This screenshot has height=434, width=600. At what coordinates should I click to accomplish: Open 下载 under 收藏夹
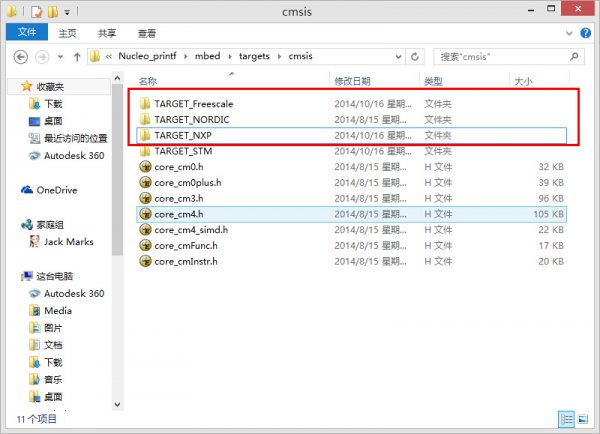pos(53,104)
